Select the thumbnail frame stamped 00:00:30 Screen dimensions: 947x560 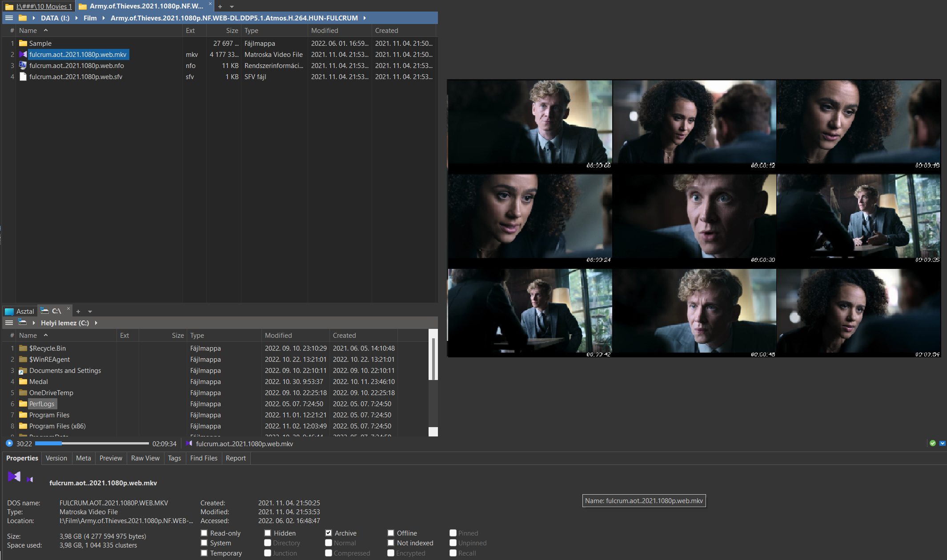(x=694, y=219)
